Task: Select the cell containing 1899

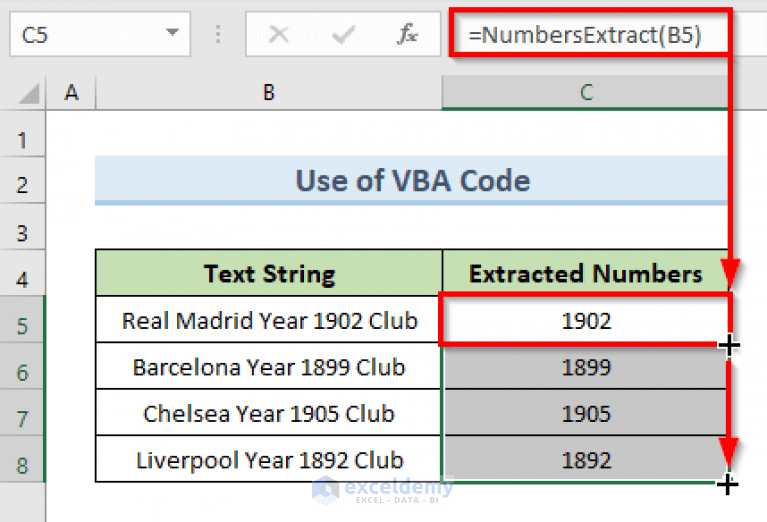Action: (586, 366)
